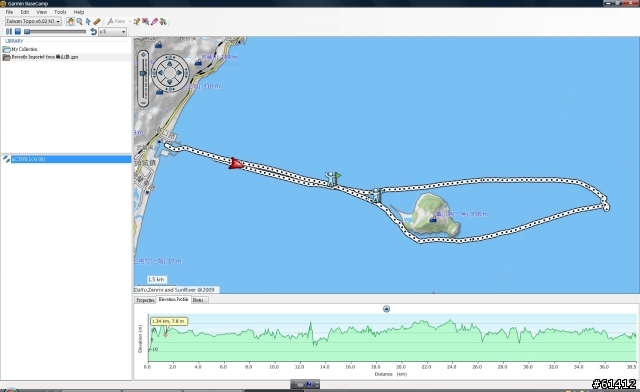The width and height of the screenshot is (640, 392).
Task: Open the playback speed x5 dropdown
Action: pos(112,31)
